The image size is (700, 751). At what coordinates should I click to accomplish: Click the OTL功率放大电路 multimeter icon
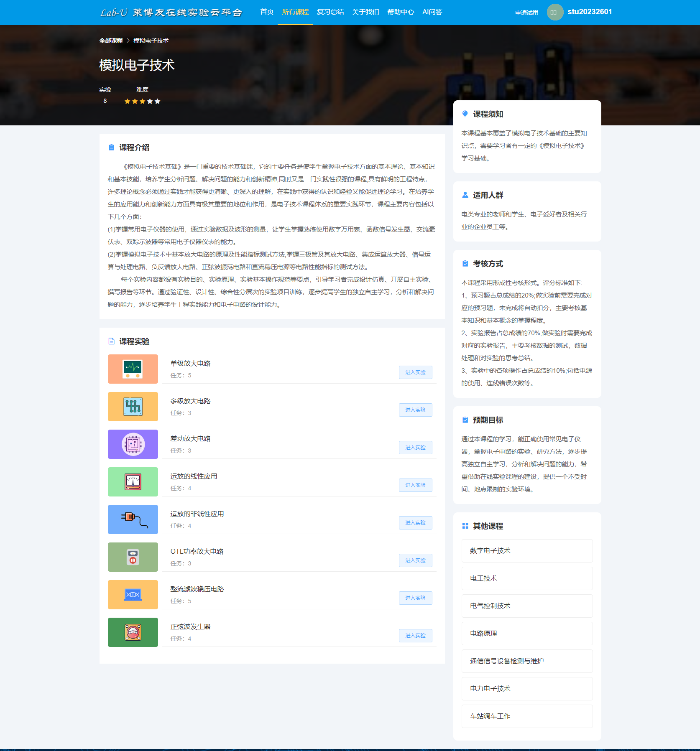(133, 557)
